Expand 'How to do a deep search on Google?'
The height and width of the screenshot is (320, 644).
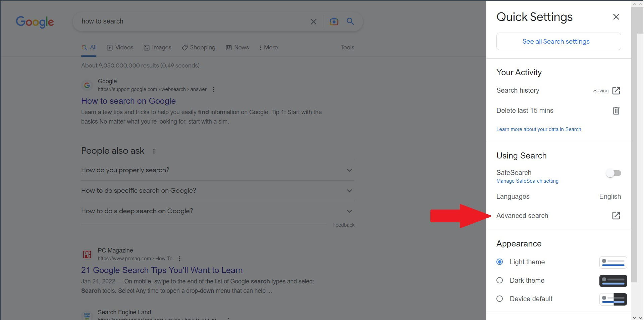pyautogui.click(x=349, y=211)
